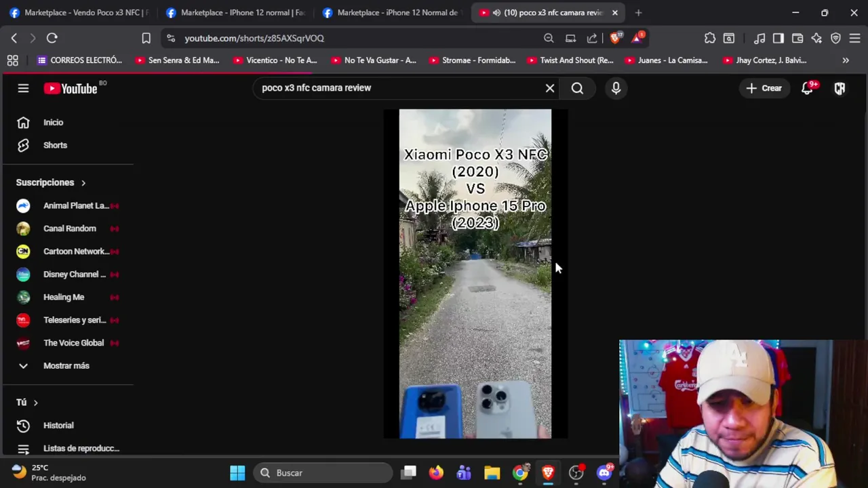
Task: Click the zoom magnifier in address bar
Action: pyautogui.click(x=549, y=39)
